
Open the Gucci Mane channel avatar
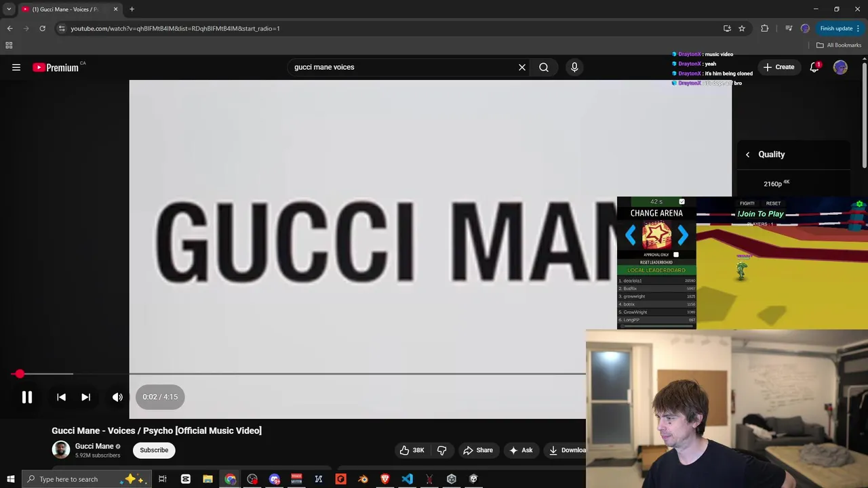click(x=61, y=449)
